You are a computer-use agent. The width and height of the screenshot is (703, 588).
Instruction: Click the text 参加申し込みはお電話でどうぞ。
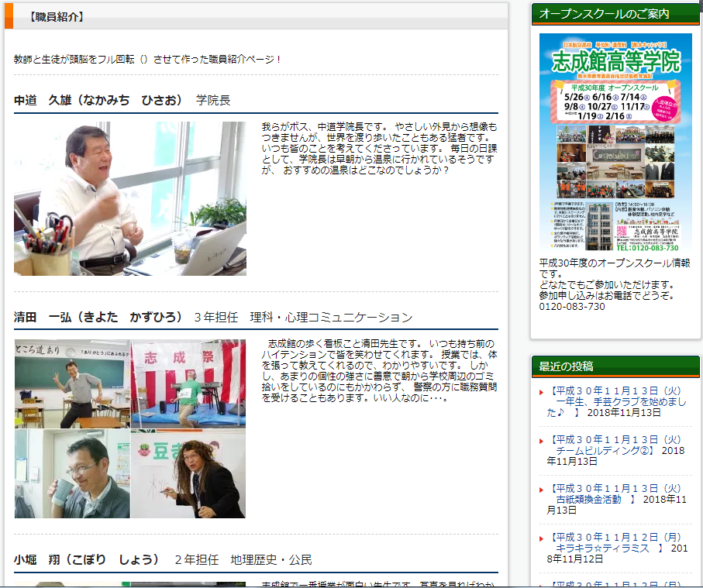pos(607,296)
